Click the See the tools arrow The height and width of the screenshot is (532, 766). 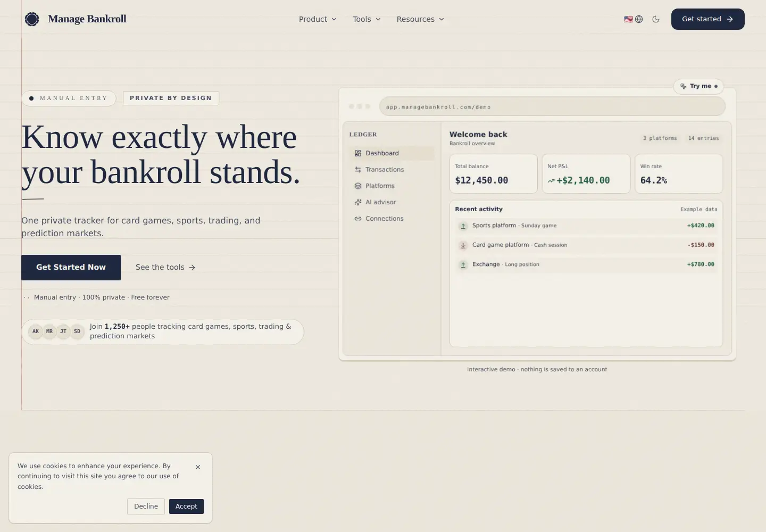point(192,268)
